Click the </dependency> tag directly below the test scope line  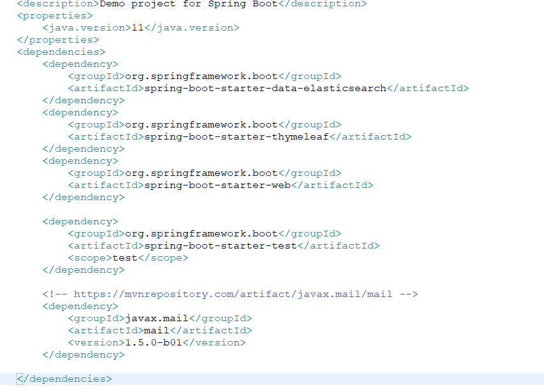84,270
